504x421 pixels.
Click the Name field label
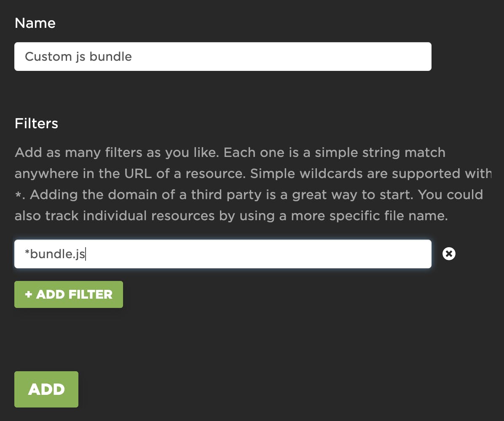tap(35, 23)
